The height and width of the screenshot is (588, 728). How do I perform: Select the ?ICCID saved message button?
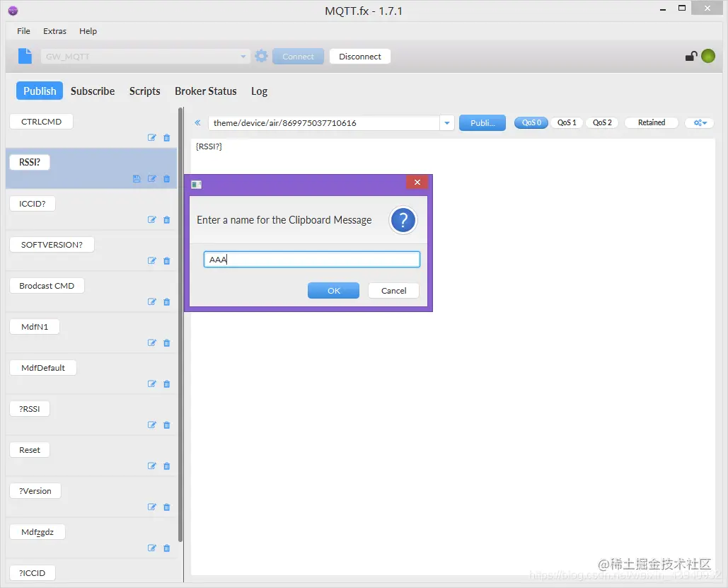click(x=33, y=573)
